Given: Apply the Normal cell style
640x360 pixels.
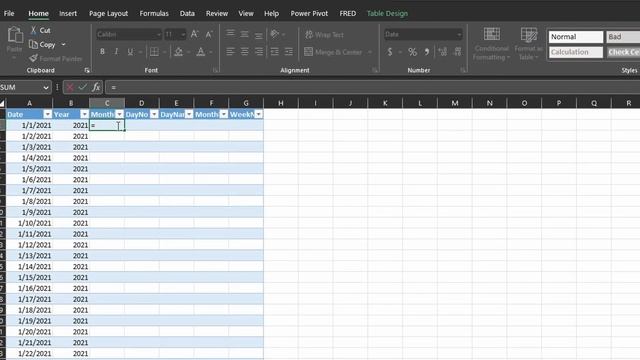Looking at the screenshot, I should pyautogui.click(x=576, y=37).
